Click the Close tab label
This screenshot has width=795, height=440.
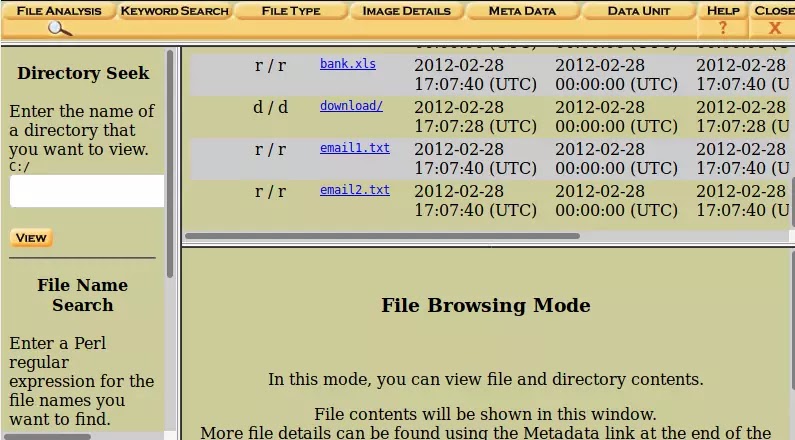(x=774, y=11)
